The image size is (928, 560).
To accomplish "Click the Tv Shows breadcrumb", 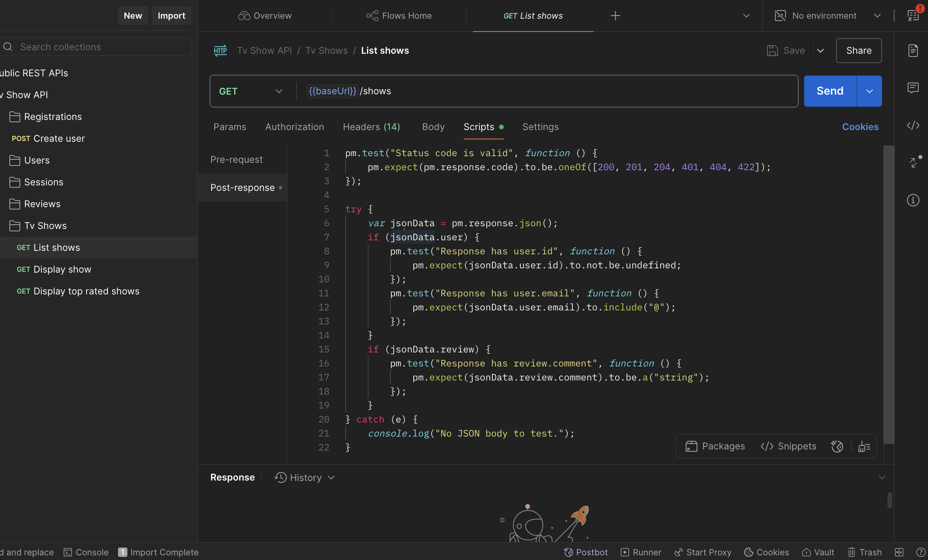I will click(x=326, y=51).
